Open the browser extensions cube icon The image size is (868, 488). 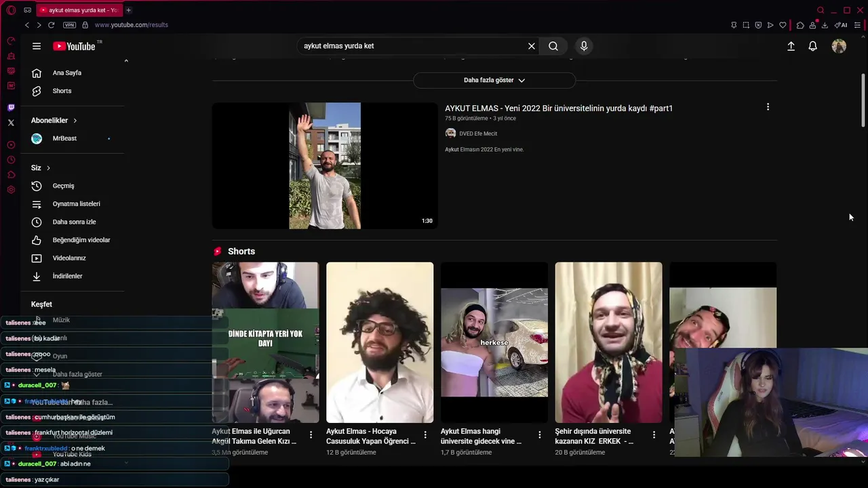click(x=800, y=25)
